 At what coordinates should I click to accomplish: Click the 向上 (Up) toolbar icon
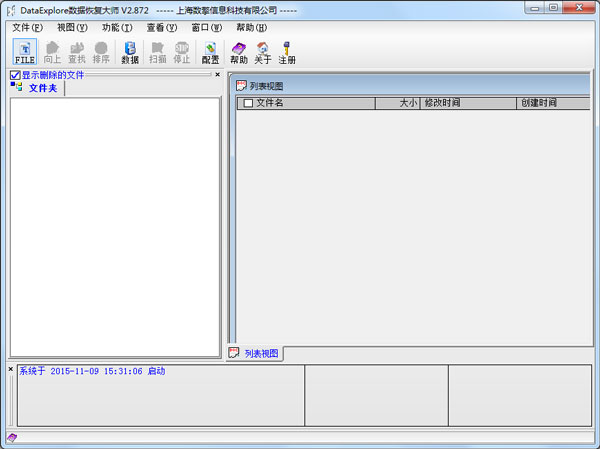[x=52, y=52]
